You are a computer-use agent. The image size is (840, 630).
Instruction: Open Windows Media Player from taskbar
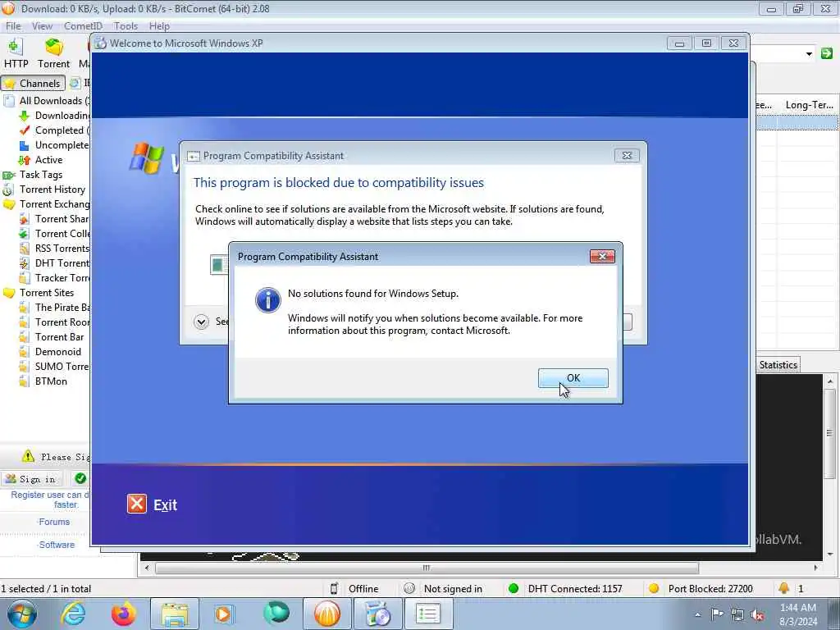(x=224, y=614)
